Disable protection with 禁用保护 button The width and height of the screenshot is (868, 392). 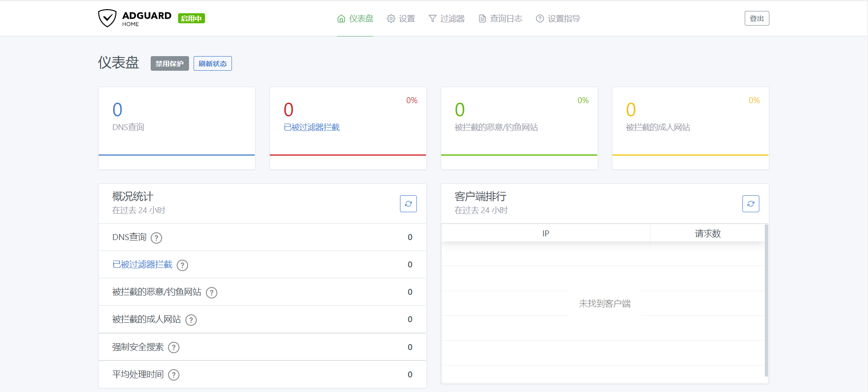click(x=169, y=63)
